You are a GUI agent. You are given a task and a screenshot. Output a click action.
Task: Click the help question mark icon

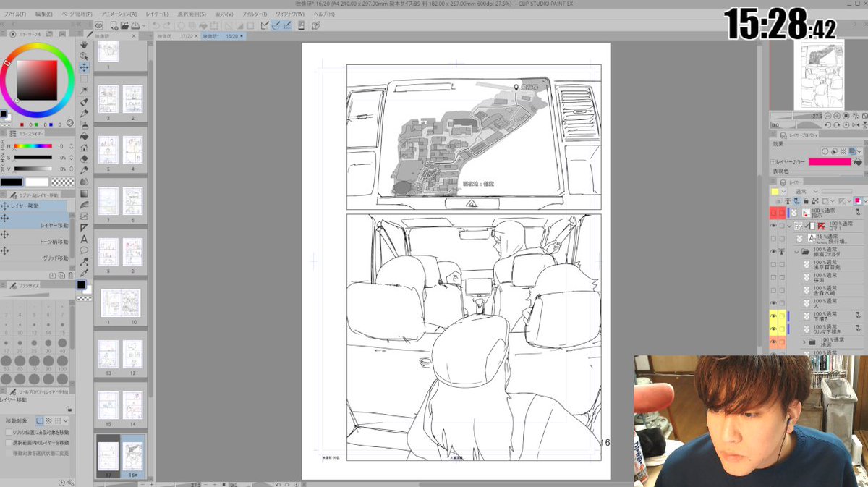point(316,25)
